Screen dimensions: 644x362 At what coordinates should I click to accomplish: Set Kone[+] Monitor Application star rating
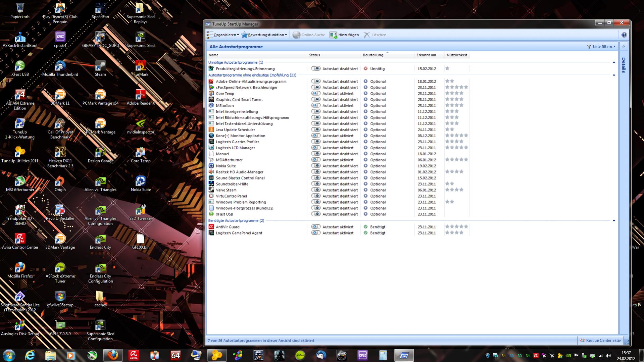click(456, 136)
